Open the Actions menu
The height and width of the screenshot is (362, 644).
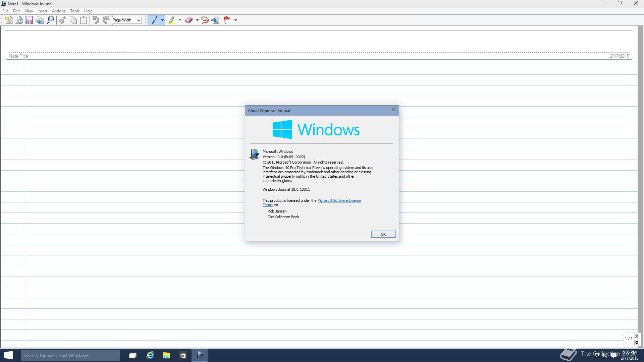[x=59, y=11]
